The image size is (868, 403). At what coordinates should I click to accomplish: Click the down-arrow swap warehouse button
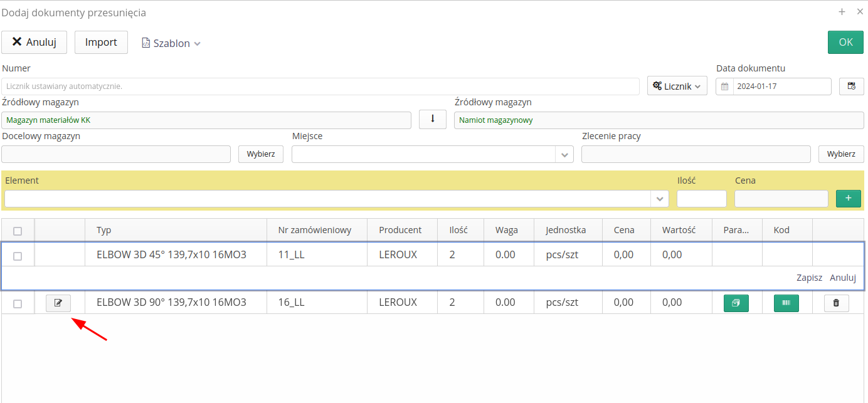tap(432, 119)
